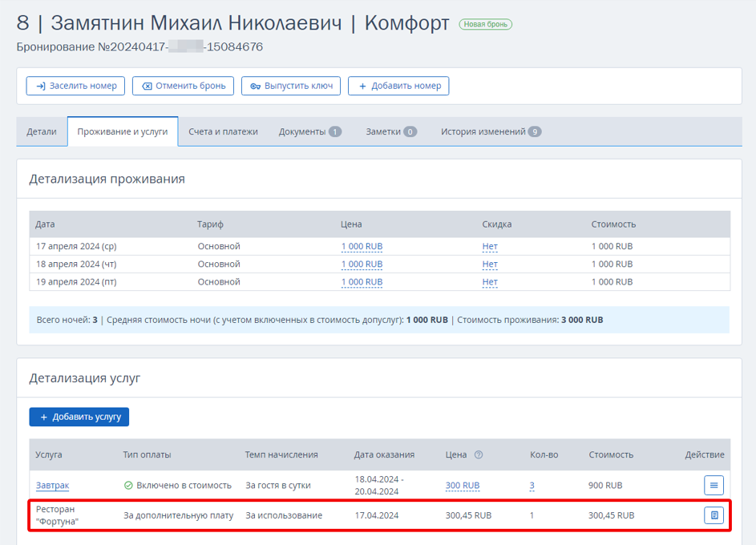The image size is (756, 545).
Task: Click the 300 RUB price of Завтрак
Action: (463, 485)
